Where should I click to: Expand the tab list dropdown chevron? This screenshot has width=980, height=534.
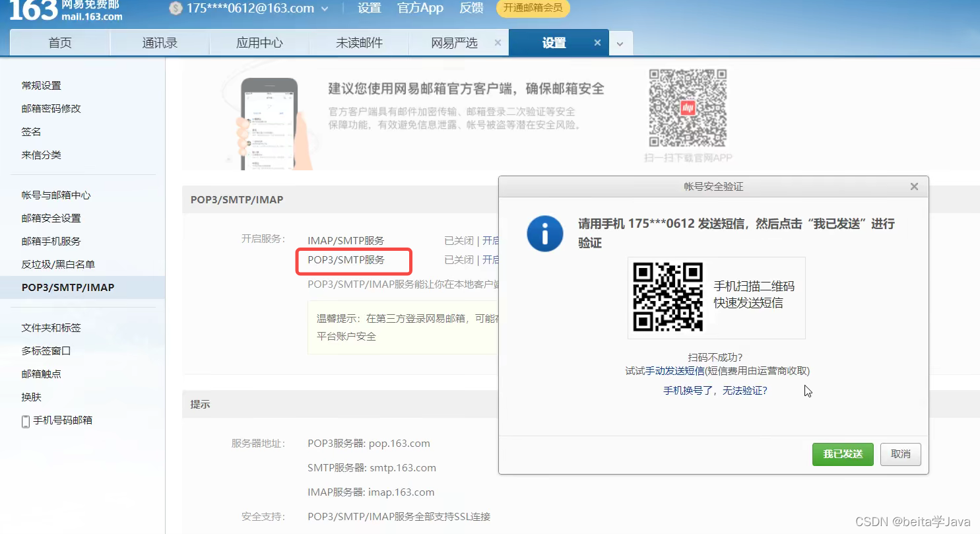point(620,44)
